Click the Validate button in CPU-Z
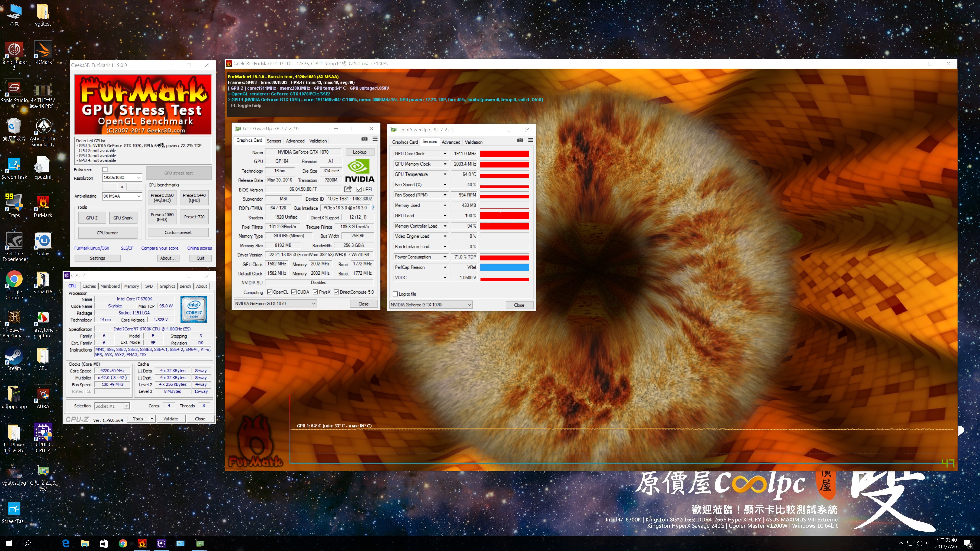The height and width of the screenshot is (551, 980). point(170,419)
